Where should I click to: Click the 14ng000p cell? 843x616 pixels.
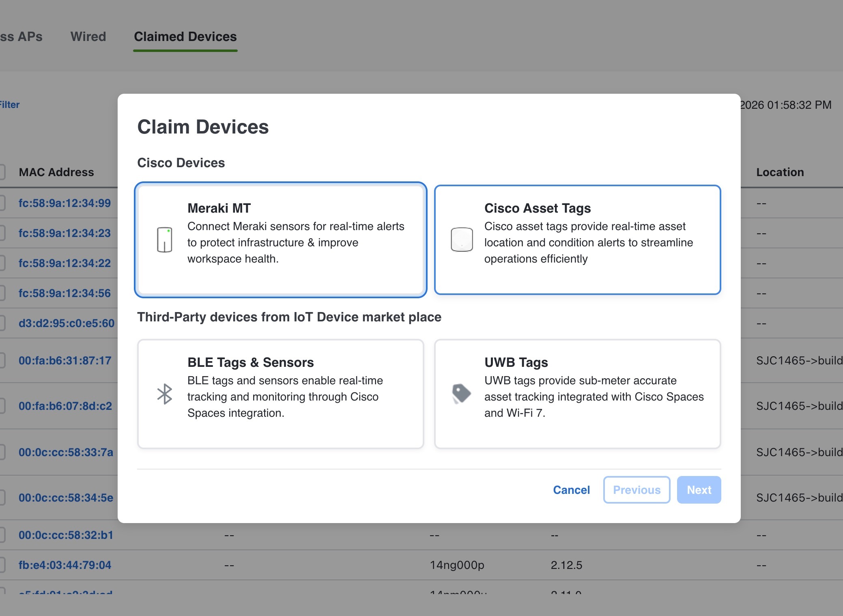(457, 565)
